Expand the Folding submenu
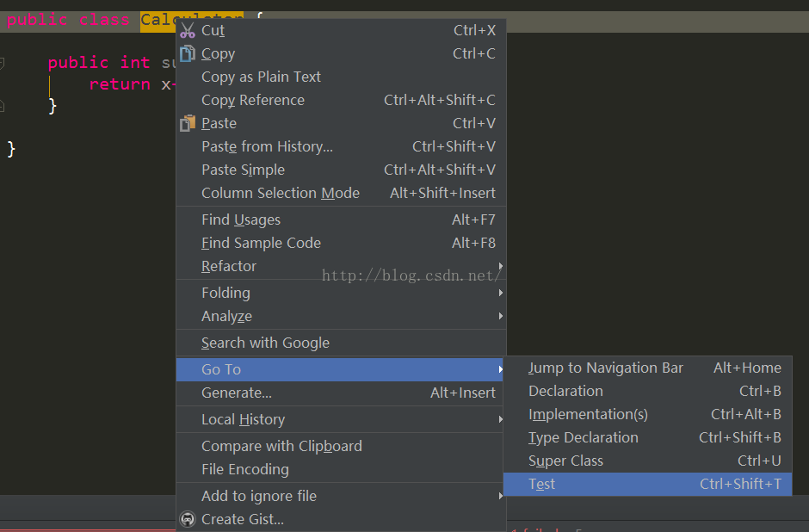The height and width of the screenshot is (532, 809). coord(225,293)
